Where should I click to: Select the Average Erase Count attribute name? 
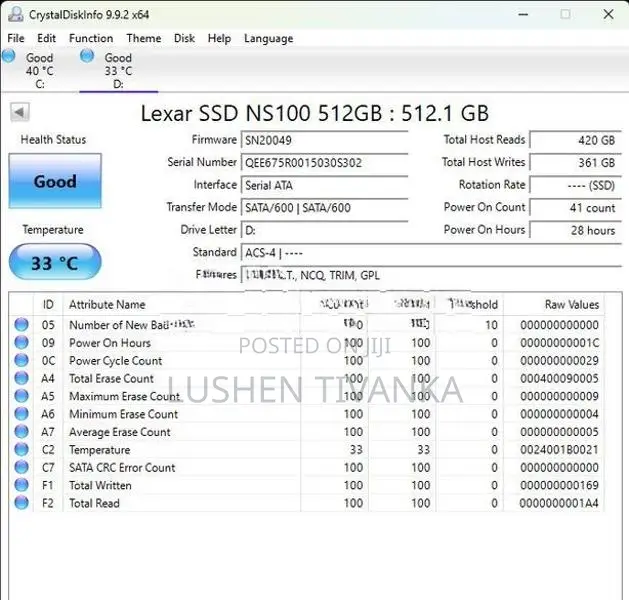click(x=120, y=432)
